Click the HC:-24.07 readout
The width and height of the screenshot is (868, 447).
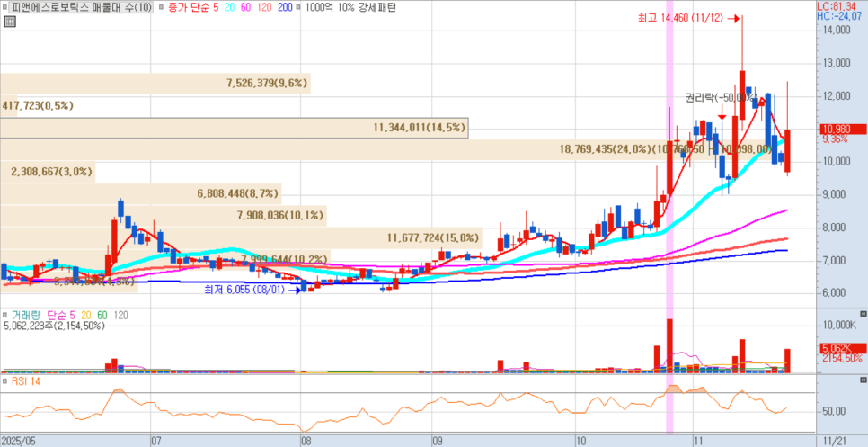[x=840, y=16]
